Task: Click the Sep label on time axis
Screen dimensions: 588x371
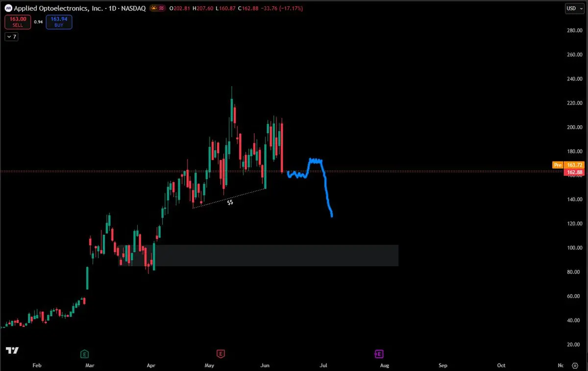Action: [x=443, y=365]
